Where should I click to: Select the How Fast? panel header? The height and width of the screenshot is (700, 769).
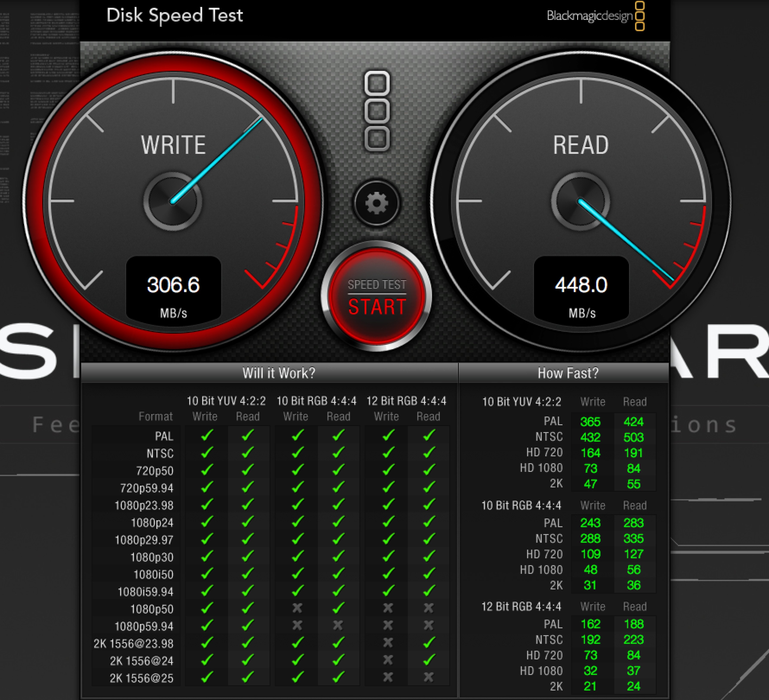pyautogui.click(x=568, y=373)
